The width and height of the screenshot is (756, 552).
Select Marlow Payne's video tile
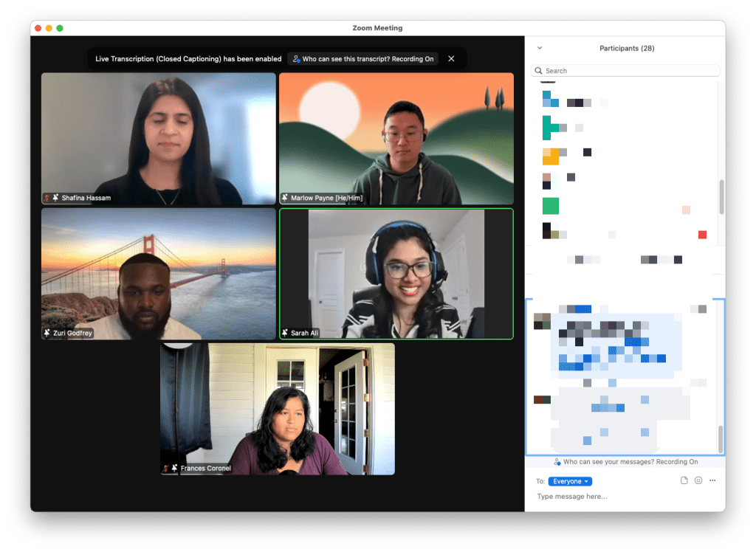tap(396, 138)
